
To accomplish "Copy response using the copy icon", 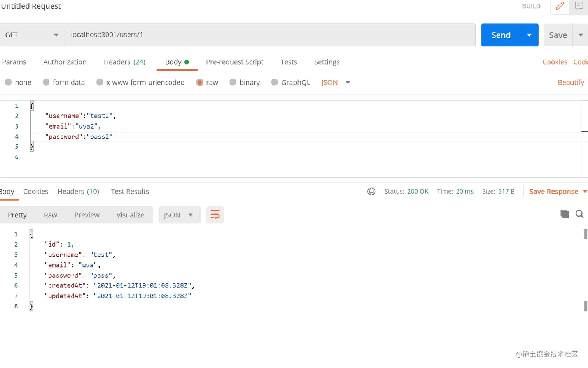I will (x=564, y=214).
